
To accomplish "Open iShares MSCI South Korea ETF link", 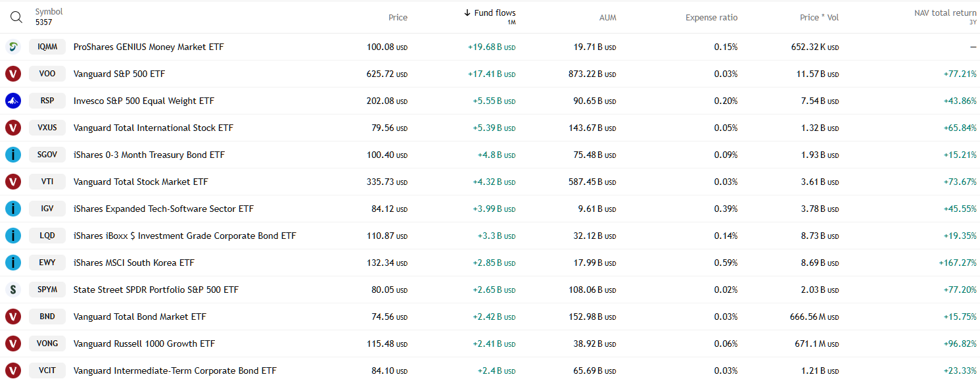I will 134,263.
